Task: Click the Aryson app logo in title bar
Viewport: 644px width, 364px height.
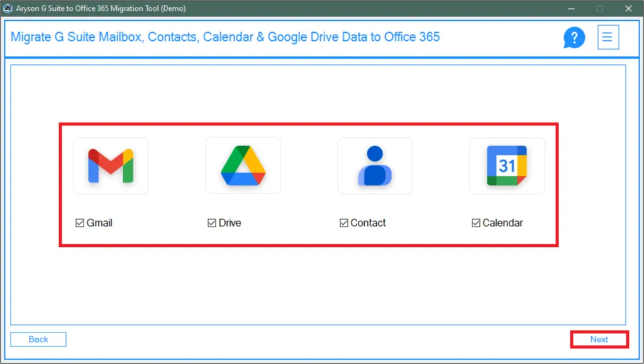Action: 8,8
